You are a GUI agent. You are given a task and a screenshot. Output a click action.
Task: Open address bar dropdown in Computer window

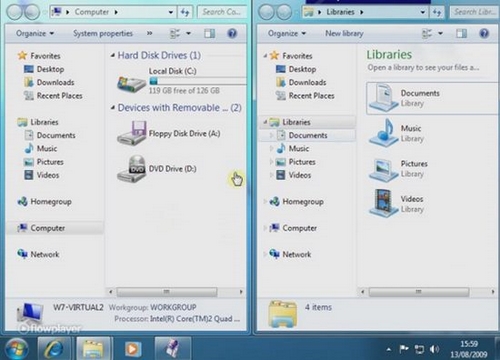coord(171,12)
